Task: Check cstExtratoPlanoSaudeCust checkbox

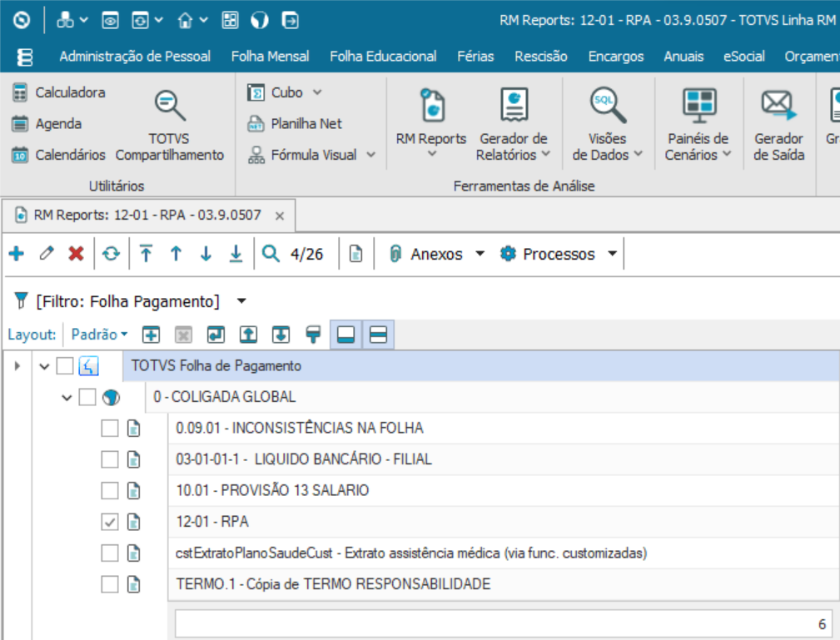Action: tap(110, 553)
